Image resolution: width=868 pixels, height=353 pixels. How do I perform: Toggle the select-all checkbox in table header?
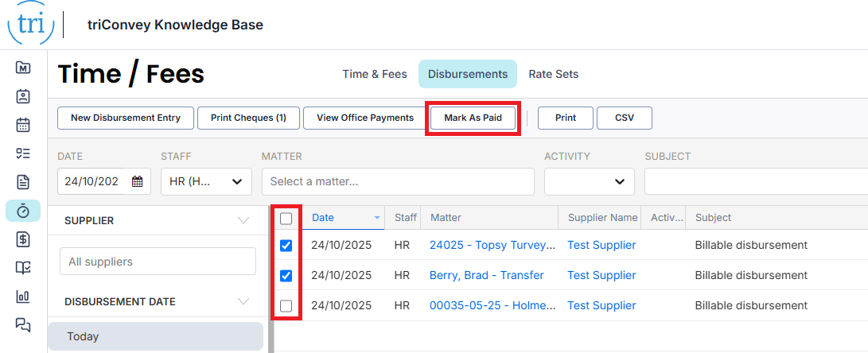click(286, 218)
